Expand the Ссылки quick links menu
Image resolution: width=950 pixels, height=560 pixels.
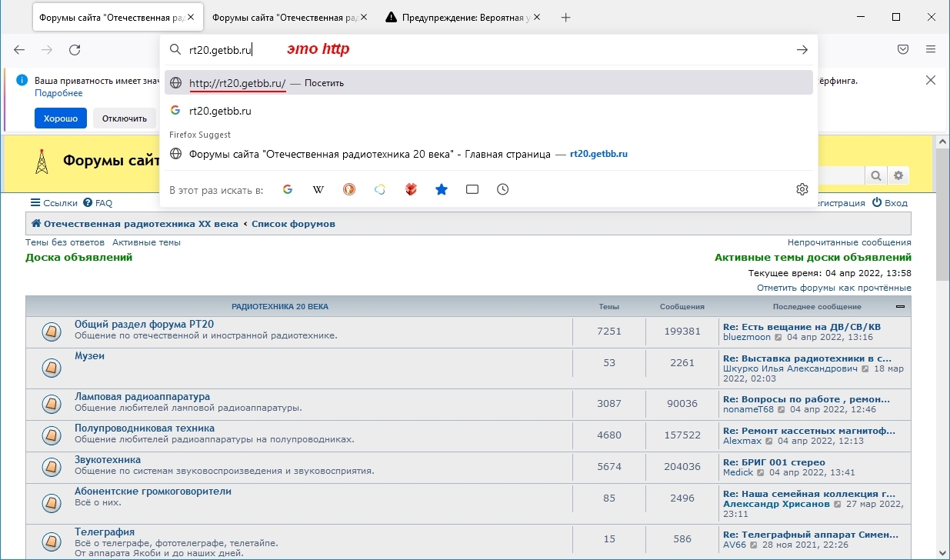pos(54,203)
